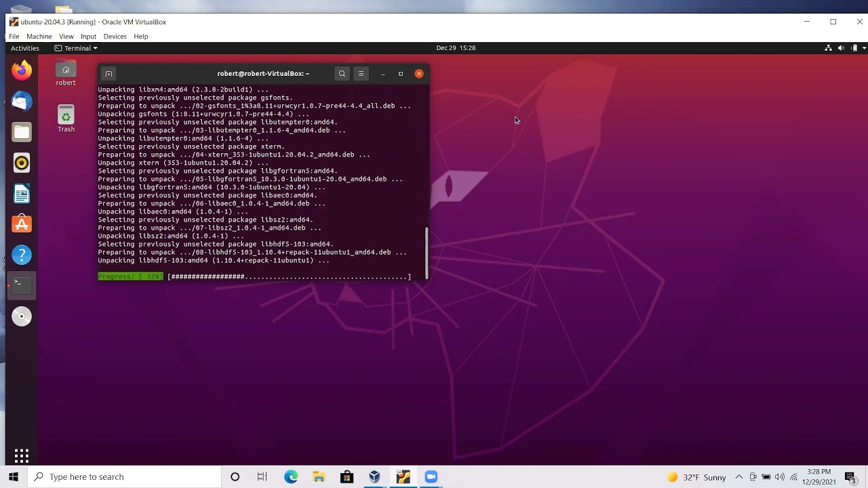Open Cortana circle icon on taskbar

pyautogui.click(x=235, y=476)
